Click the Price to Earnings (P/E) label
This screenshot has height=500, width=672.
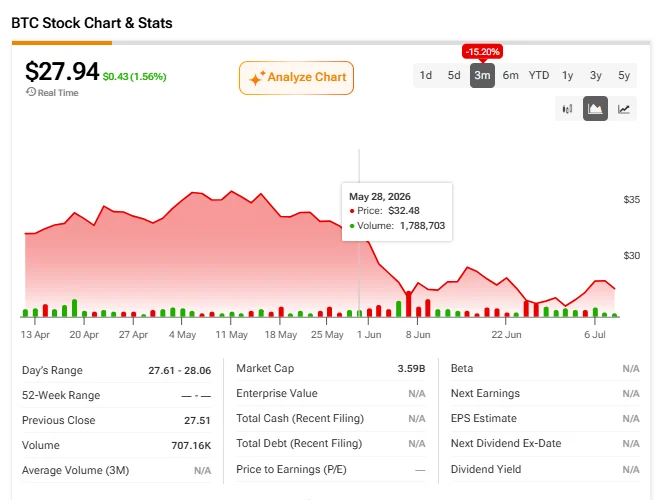coord(291,470)
